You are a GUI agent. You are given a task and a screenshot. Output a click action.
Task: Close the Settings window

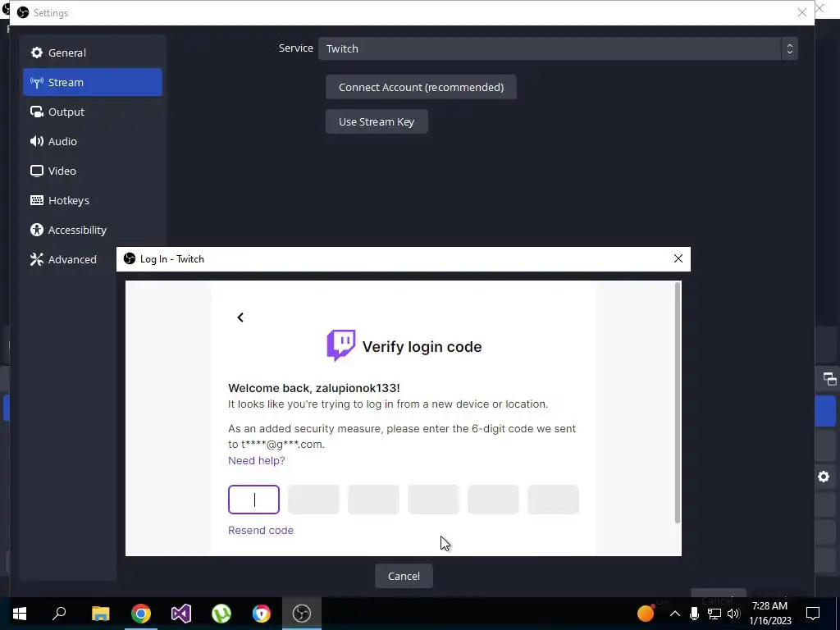coord(802,12)
